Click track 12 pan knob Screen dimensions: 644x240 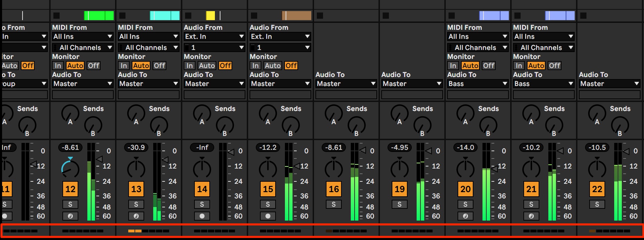pyautogui.click(x=70, y=168)
